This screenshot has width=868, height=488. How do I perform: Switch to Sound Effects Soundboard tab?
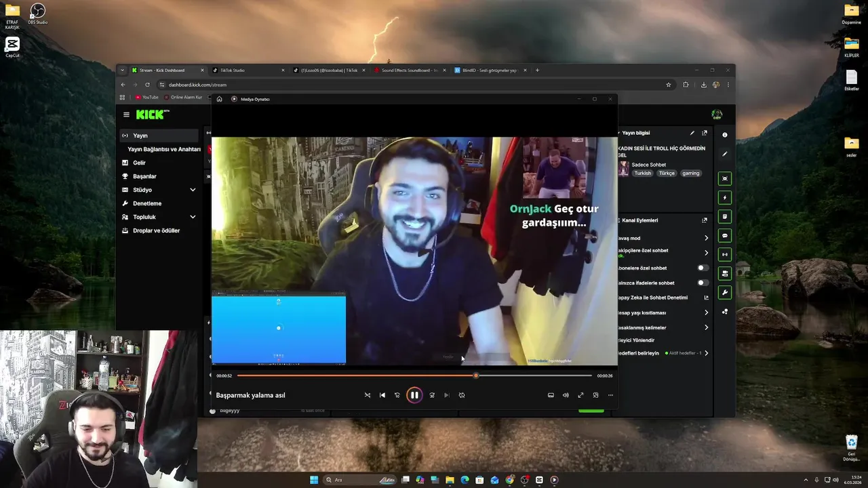409,70
